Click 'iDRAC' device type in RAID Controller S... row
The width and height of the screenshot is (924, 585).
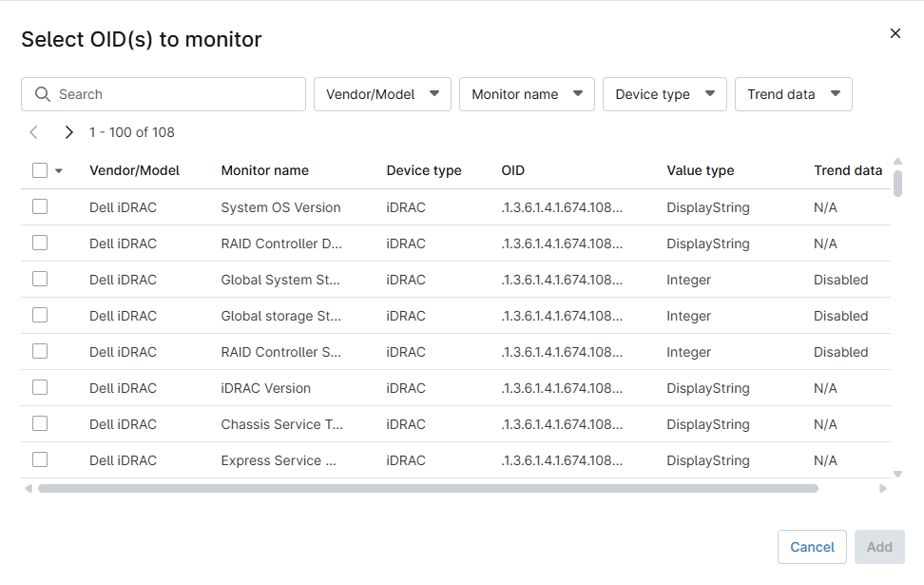click(x=405, y=352)
